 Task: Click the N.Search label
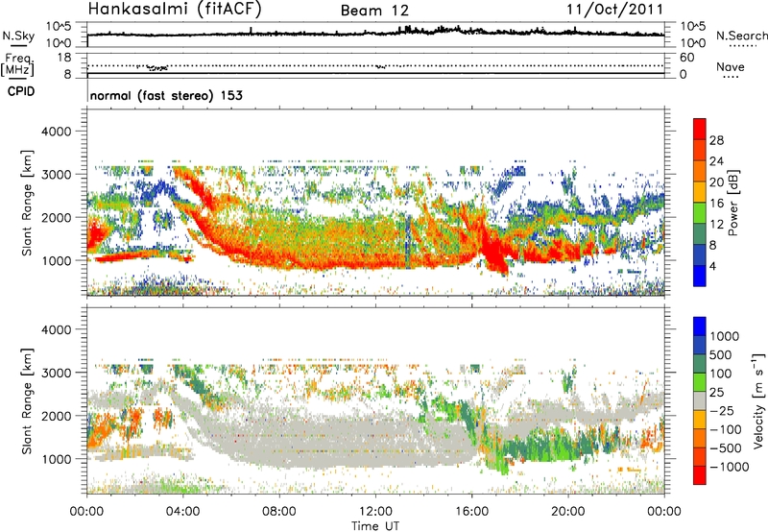coord(741,36)
